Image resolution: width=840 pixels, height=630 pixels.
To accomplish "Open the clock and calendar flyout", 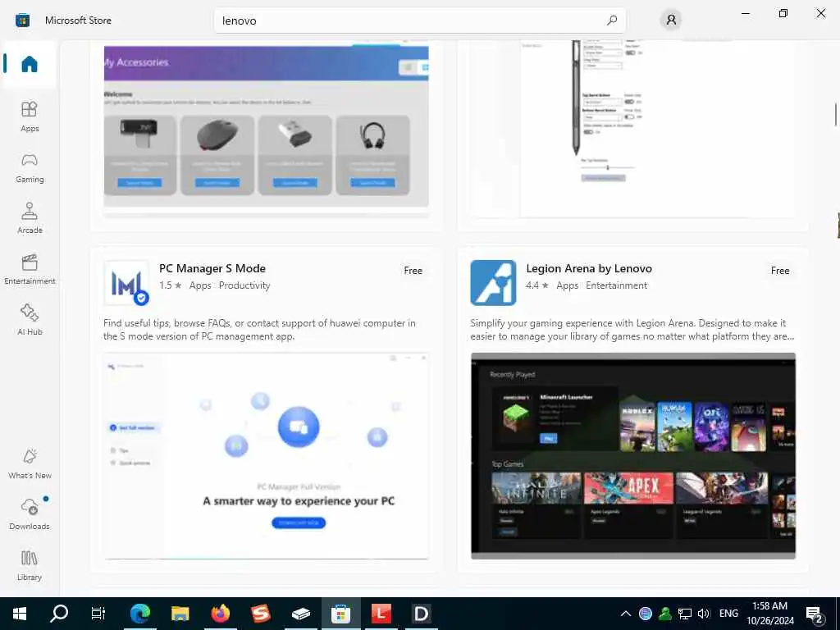I will pos(769,614).
